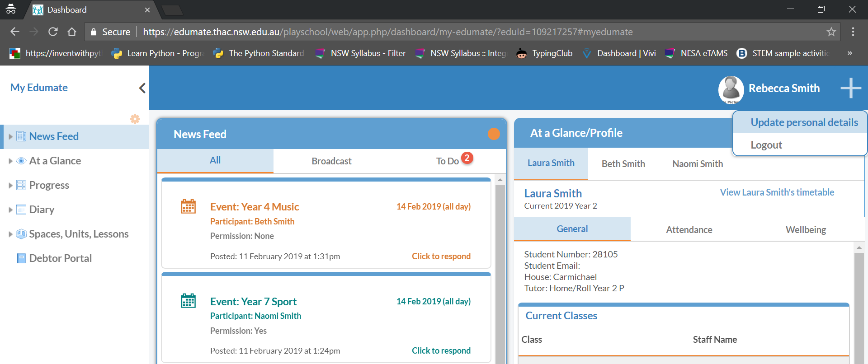The height and width of the screenshot is (364, 868).
Task: Click Year 7 Sport calendar icon
Action: 188,301
